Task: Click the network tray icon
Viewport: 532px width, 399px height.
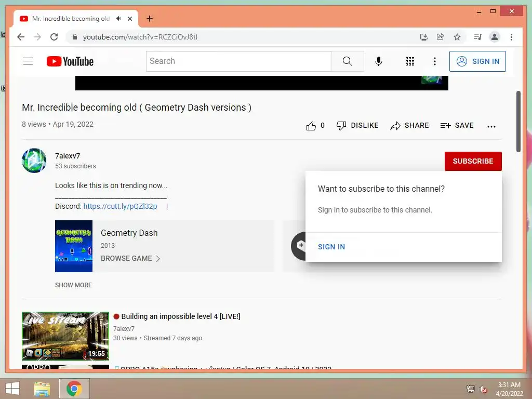Action: (470, 389)
